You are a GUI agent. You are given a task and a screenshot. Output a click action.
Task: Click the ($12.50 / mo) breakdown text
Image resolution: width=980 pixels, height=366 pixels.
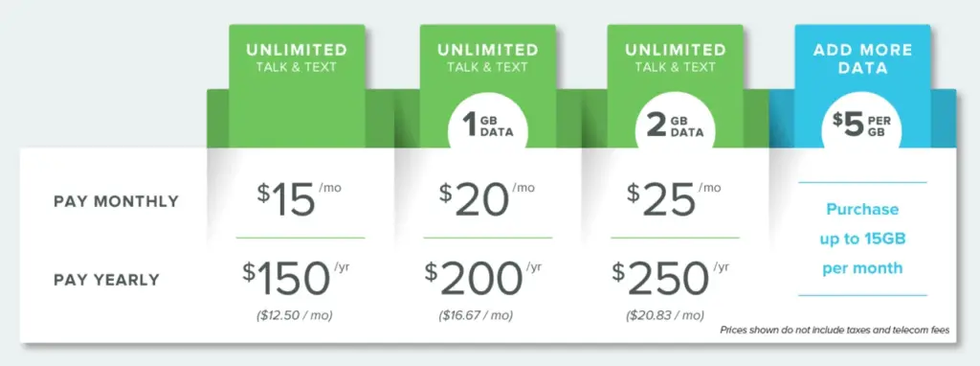pos(295,315)
